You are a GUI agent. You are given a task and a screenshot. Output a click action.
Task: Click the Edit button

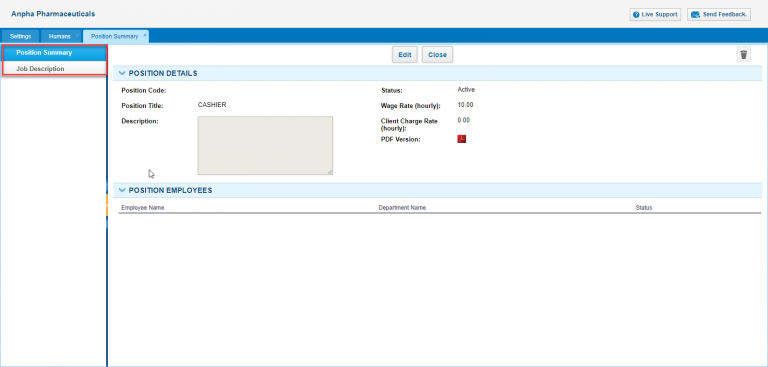[x=405, y=55]
